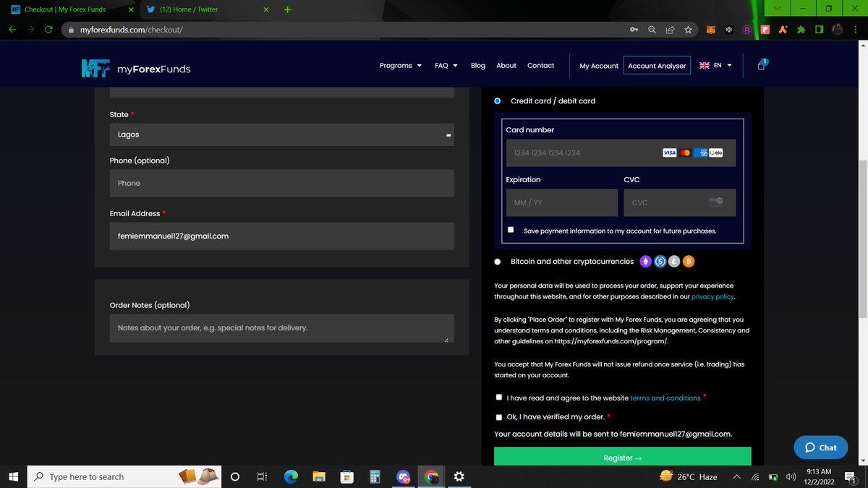Show hidden system tray icons
868x488 pixels.
736,477
